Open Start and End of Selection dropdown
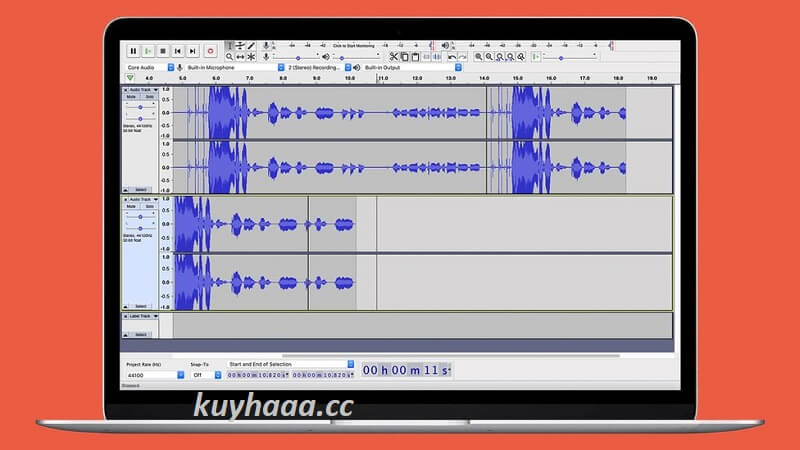Screen dimensions: 800x450 pyautogui.click(x=290, y=364)
